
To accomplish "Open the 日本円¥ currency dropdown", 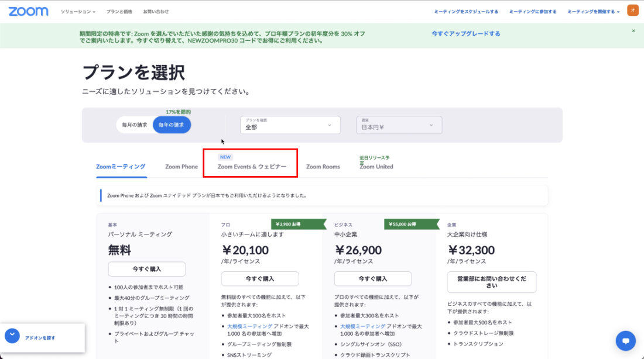I will [x=399, y=125].
